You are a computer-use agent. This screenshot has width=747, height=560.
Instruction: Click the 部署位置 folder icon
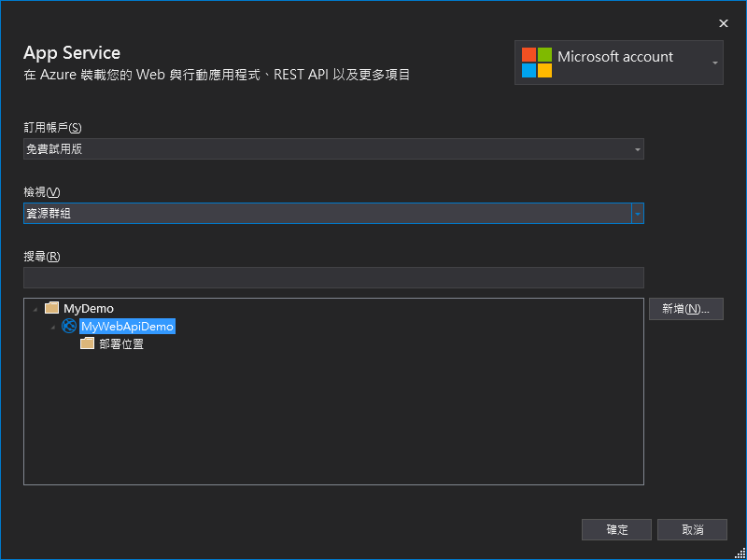[88, 343]
